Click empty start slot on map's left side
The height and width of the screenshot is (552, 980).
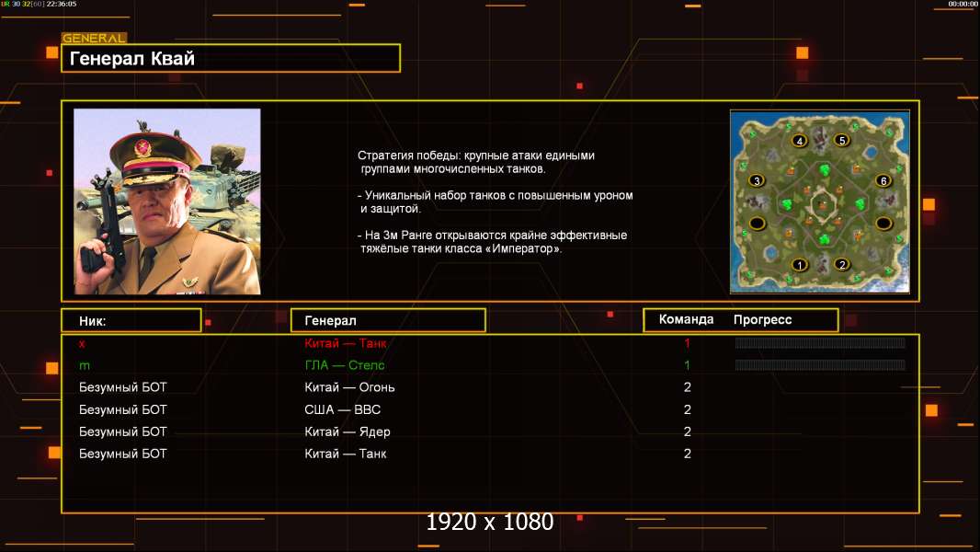pos(757,224)
